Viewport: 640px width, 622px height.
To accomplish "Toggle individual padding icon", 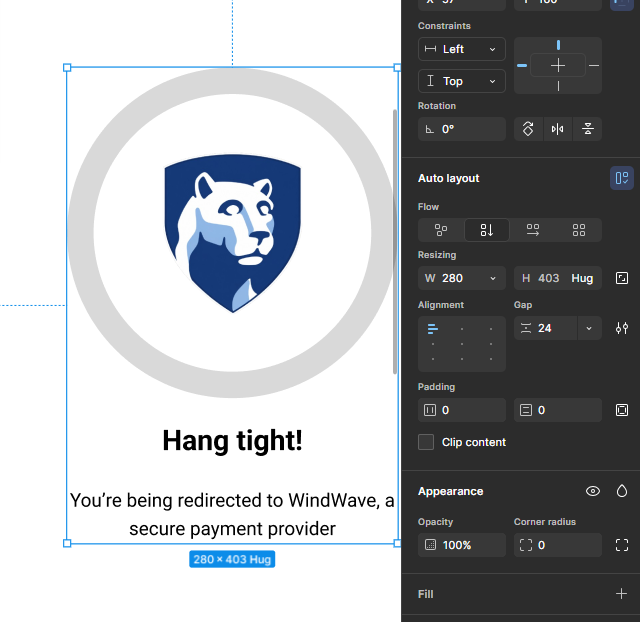I will coord(622,410).
